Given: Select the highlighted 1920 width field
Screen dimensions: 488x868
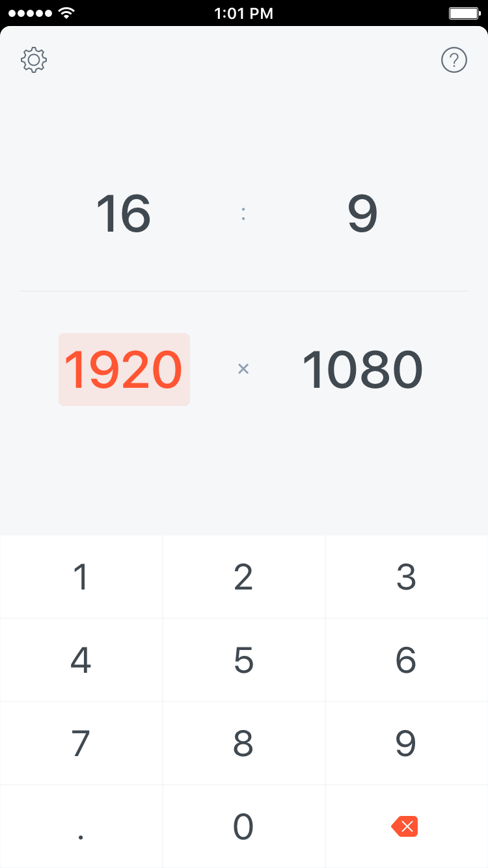Looking at the screenshot, I should [x=124, y=370].
